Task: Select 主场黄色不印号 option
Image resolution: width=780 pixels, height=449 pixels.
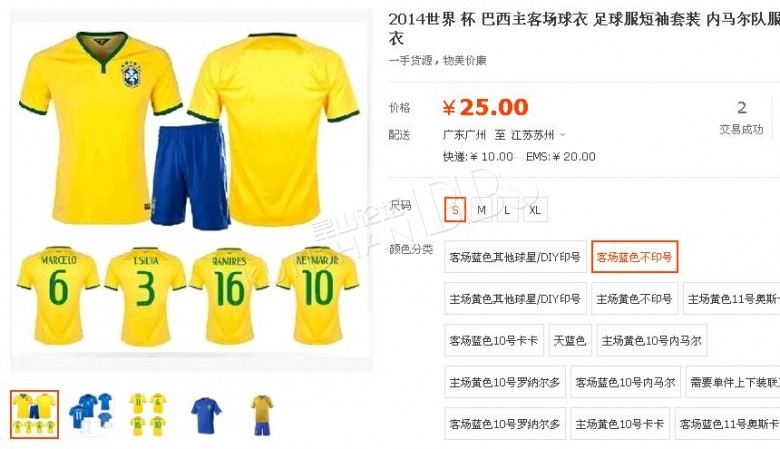Action: click(x=634, y=299)
